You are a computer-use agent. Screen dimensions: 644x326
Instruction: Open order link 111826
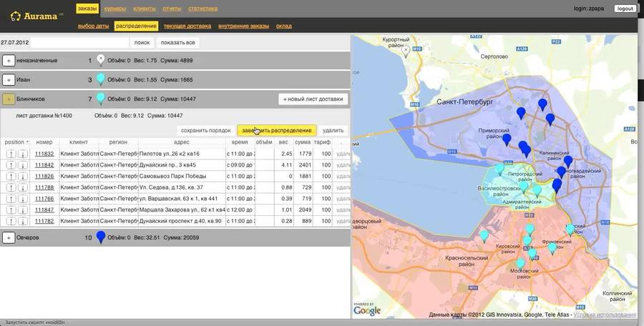coord(44,176)
